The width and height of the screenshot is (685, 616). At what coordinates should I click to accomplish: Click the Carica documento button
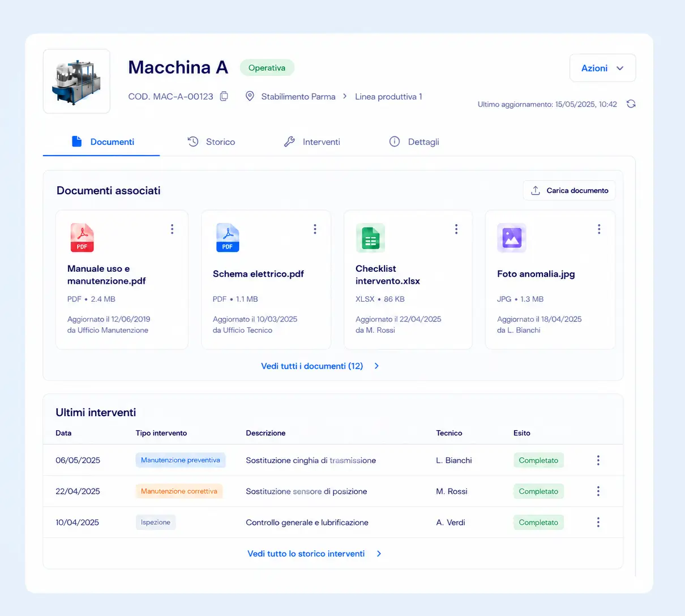[569, 191]
